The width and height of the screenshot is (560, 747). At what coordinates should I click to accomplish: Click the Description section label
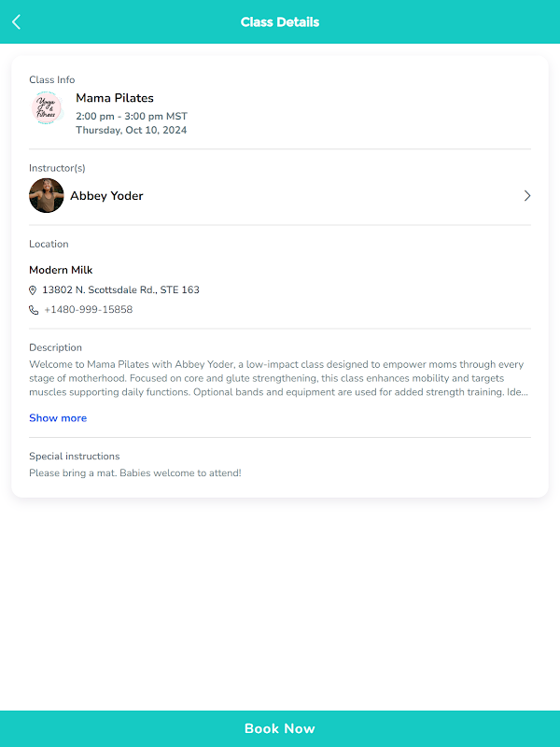(x=55, y=347)
